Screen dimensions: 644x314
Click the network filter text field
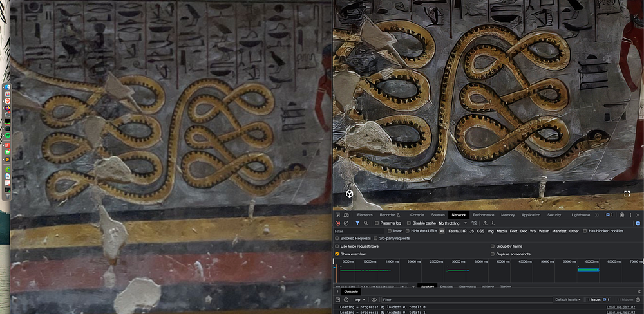[x=359, y=231]
